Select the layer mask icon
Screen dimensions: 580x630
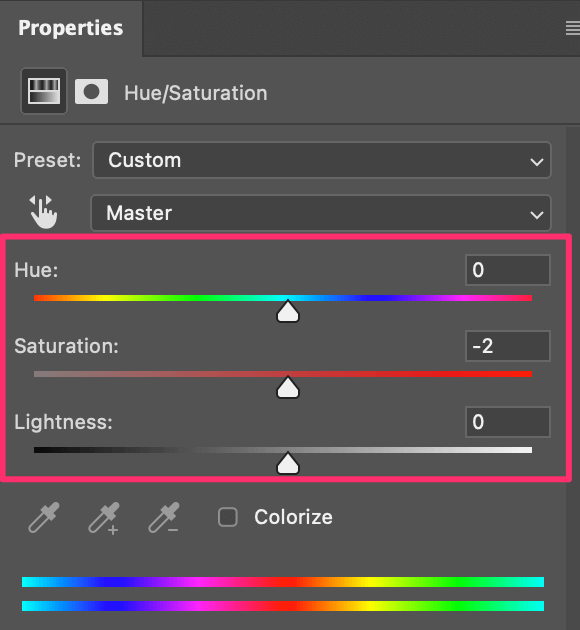click(91, 92)
